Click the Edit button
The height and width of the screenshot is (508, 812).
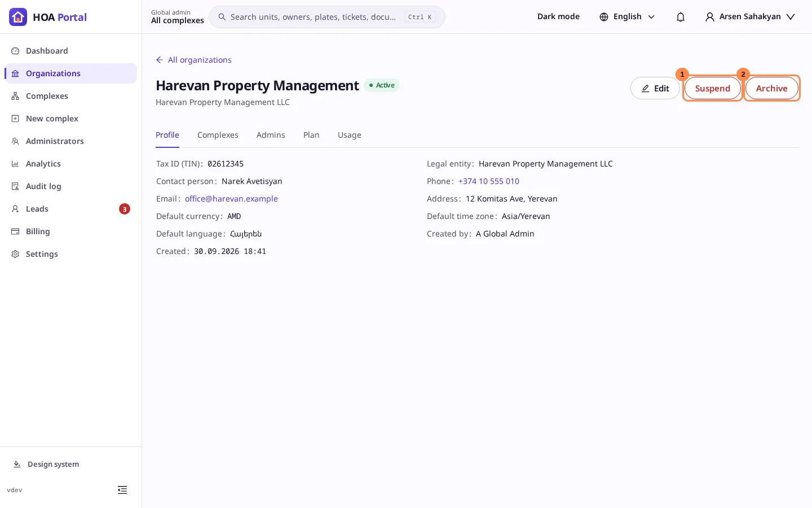(x=655, y=88)
